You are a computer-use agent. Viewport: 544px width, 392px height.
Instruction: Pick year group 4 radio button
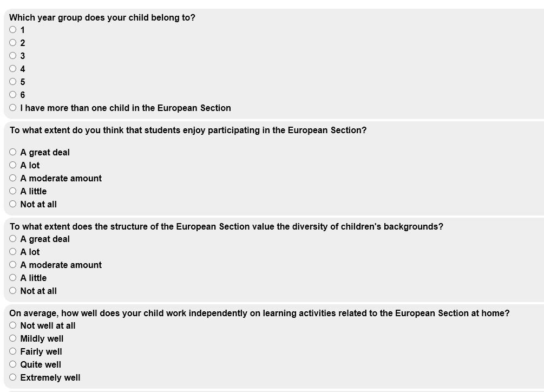(x=13, y=69)
